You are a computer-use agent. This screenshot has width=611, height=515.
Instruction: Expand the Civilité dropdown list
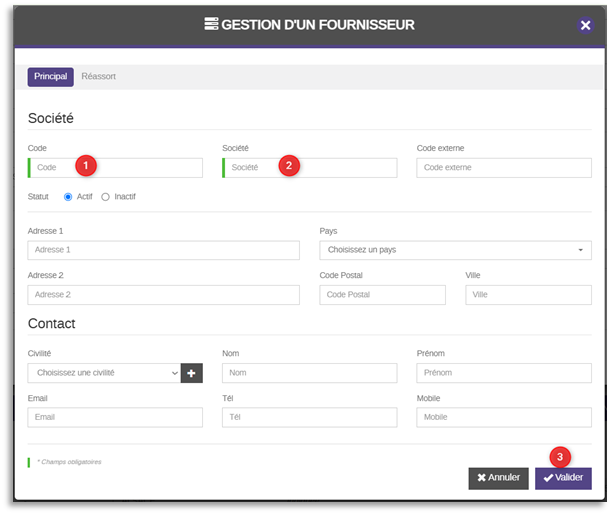pos(104,373)
